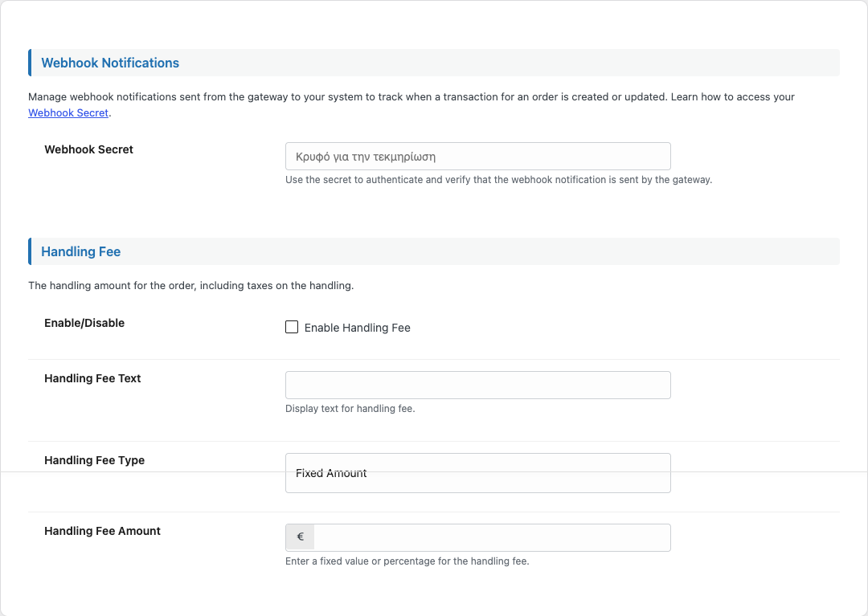Click the euro currency symbol prefix
The width and height of the screenshot is (868, 616).
[x=300, y=537]
